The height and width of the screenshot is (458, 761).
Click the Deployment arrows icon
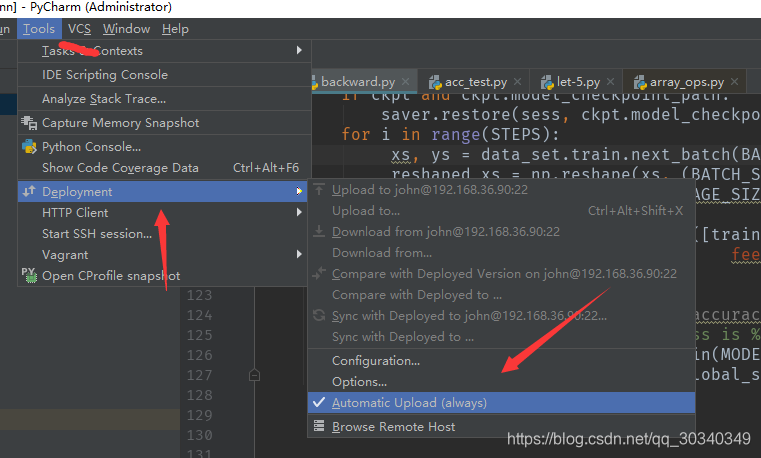(29, 191)
